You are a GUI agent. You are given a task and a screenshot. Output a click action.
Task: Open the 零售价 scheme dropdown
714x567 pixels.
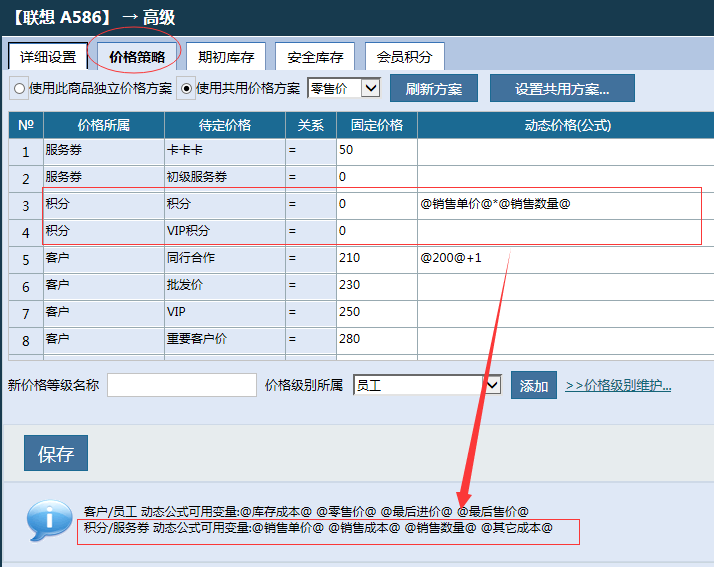coord(344,88)
